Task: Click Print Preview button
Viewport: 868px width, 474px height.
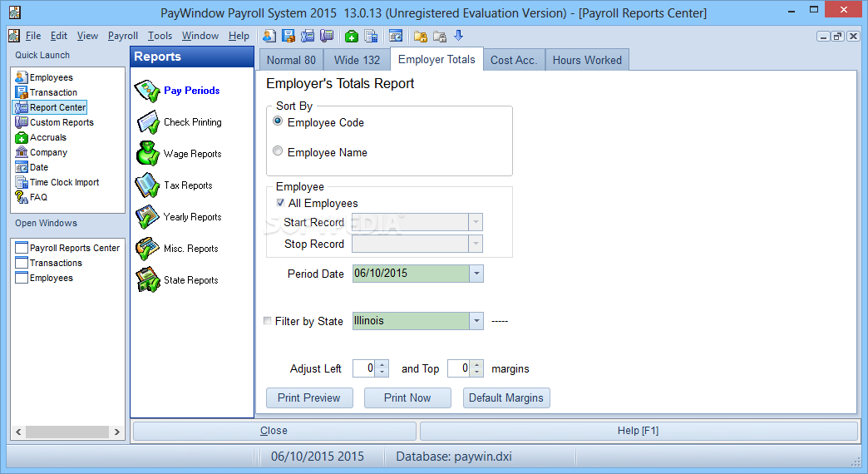Action: point(309,398)
